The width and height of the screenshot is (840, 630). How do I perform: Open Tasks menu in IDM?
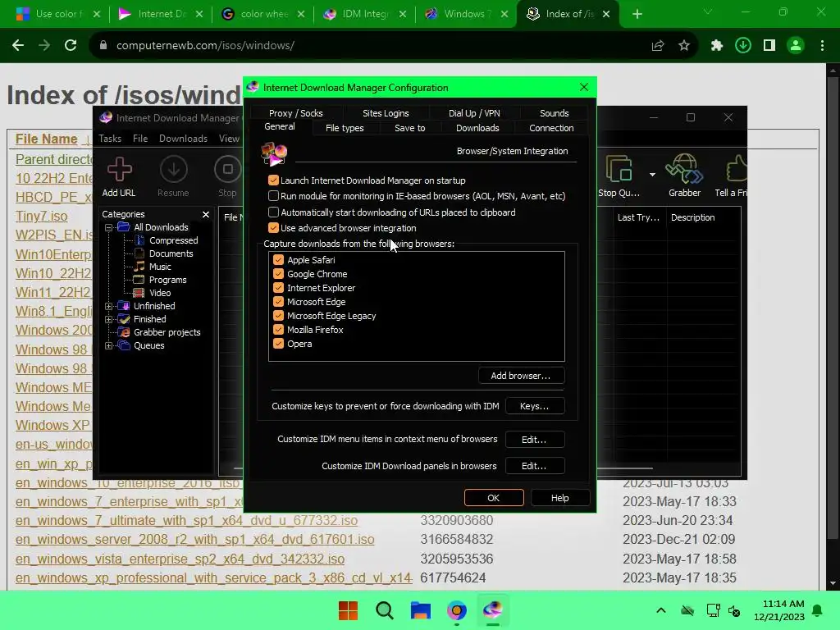pos(110,139)
